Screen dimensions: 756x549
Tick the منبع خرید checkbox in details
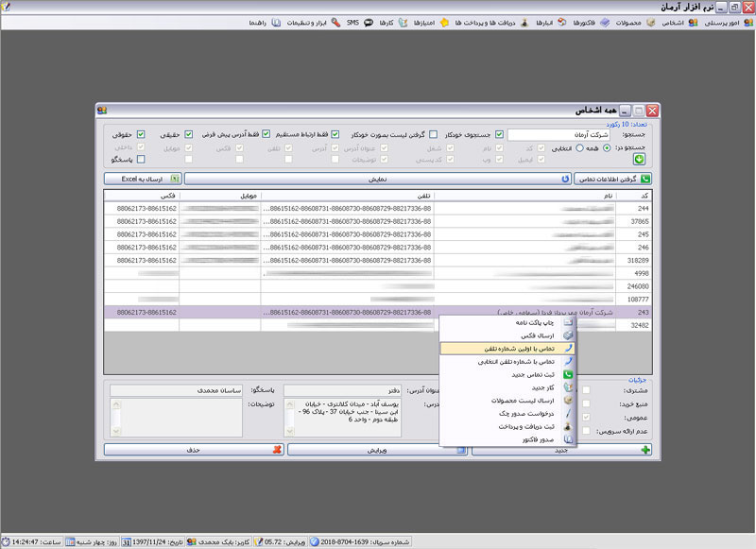pos(586,403)
